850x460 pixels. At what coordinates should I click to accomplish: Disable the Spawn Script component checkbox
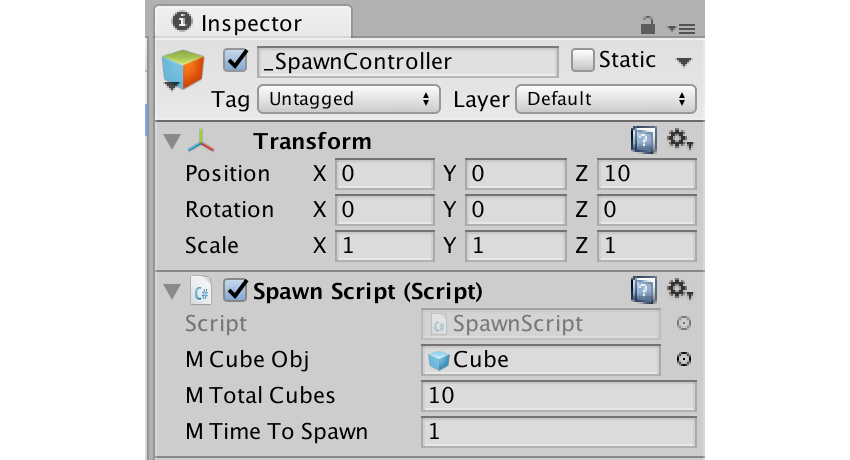[236, 290]
